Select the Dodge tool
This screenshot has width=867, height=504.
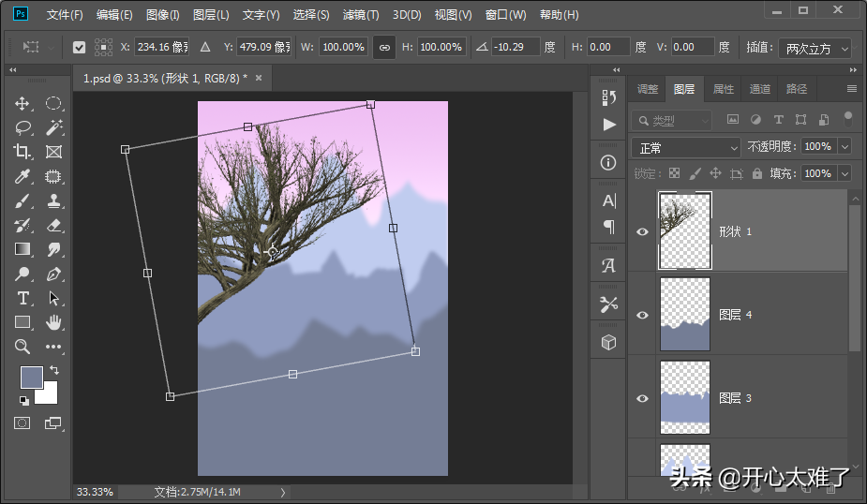(22, 274)
